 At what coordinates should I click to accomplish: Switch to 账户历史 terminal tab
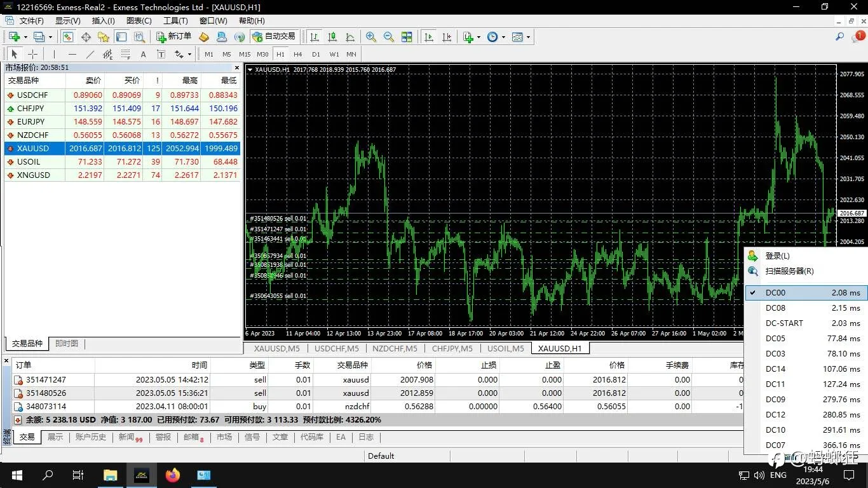pos(91,437)
